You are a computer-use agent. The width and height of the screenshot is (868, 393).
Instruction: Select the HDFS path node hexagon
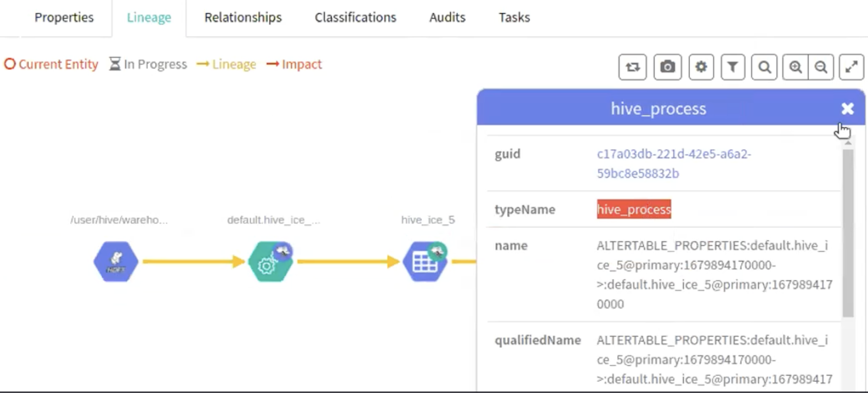point(116,262)
